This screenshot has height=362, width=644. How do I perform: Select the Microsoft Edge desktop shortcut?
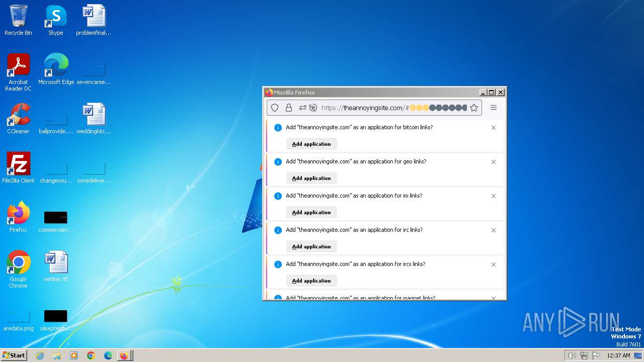coord(56,69)
